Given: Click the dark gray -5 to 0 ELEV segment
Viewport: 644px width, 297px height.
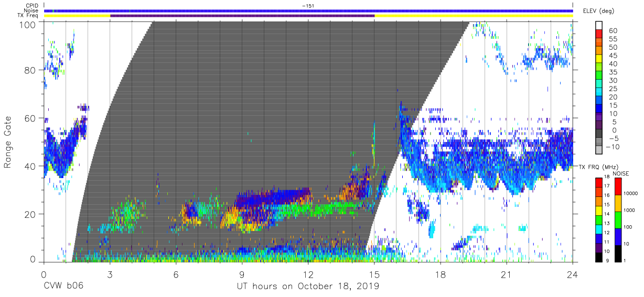Looking at the screenshot, I should click(599, 134).
